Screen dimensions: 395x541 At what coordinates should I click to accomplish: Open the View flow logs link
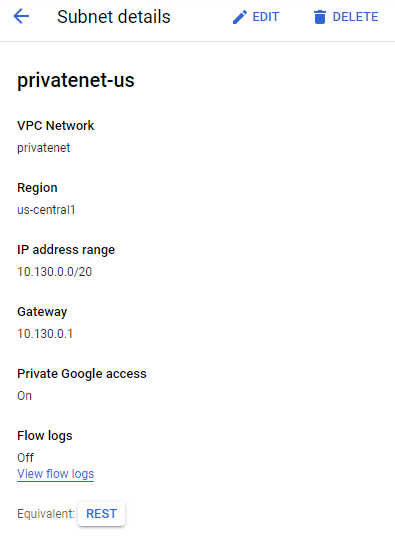(56, 474)
